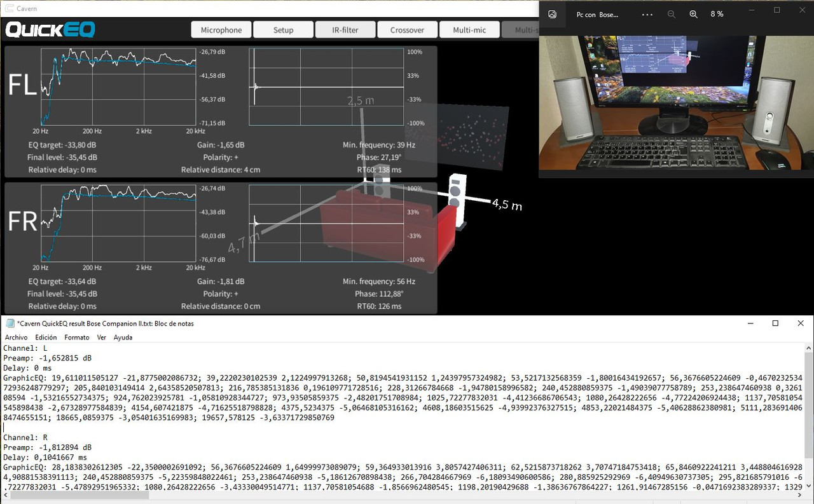This screenshot has width=814, height=504.
Task: Switch to the Setup tab
Action: pyautogui.click(x=284, y=30)
